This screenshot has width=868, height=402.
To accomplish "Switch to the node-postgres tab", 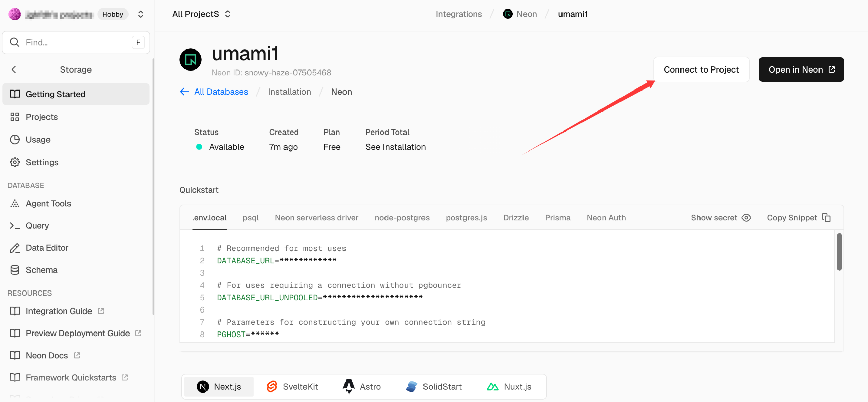I will click(402, 218).
